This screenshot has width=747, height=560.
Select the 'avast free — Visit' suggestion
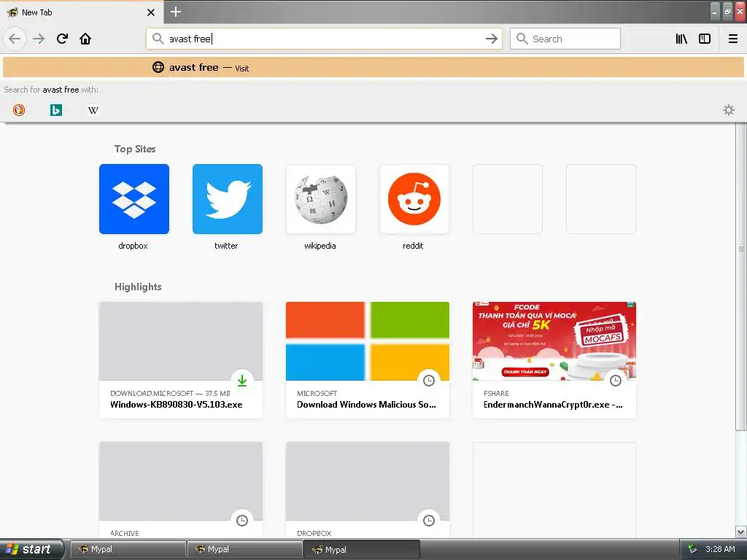click(x=373, y=68)
